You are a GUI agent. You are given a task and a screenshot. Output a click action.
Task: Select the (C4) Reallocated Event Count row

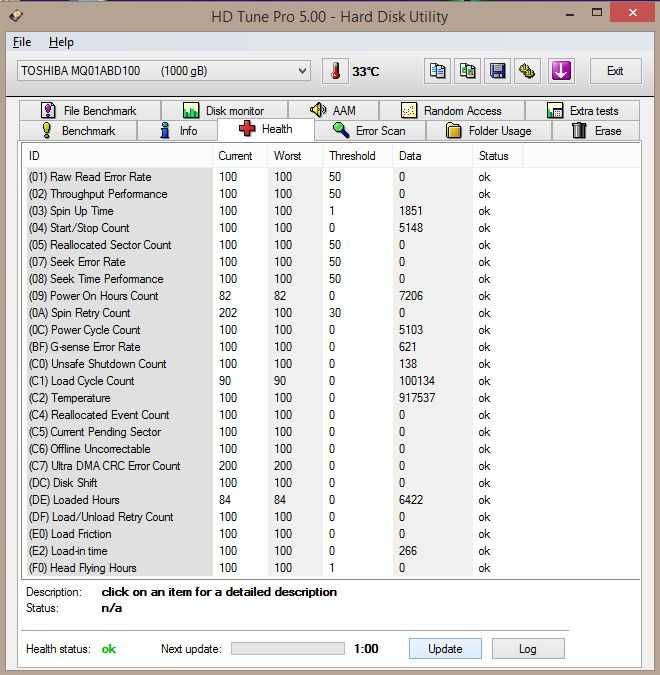point(331,415)
